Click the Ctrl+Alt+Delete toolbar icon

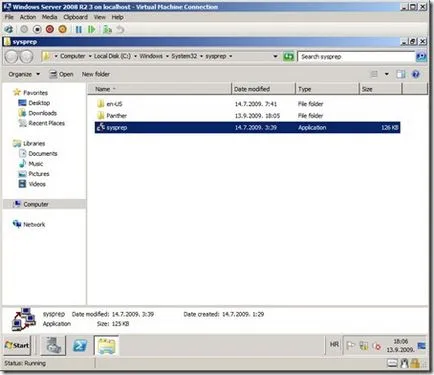coord(9,30)
